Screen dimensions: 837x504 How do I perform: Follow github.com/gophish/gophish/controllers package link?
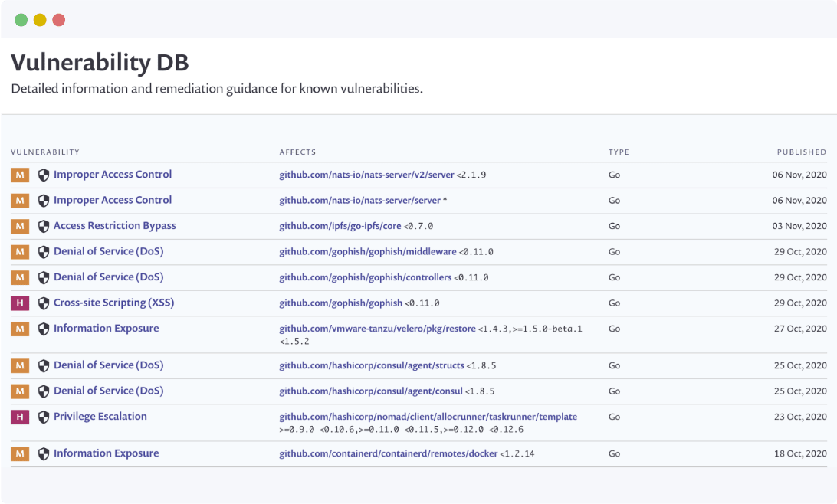(366, 277)
